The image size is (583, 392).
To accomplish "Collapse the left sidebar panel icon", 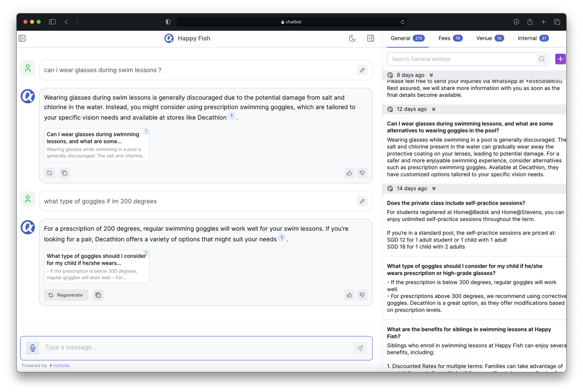I will pyautogui.click(x=22, y=38).
